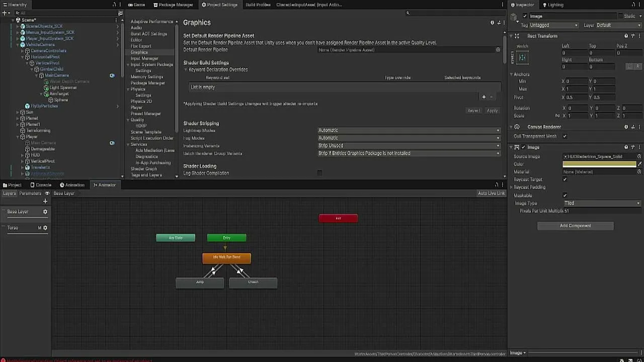Open the Tag dropdown
The height and width of the screenshot is (362, 644).
[554, 25]
